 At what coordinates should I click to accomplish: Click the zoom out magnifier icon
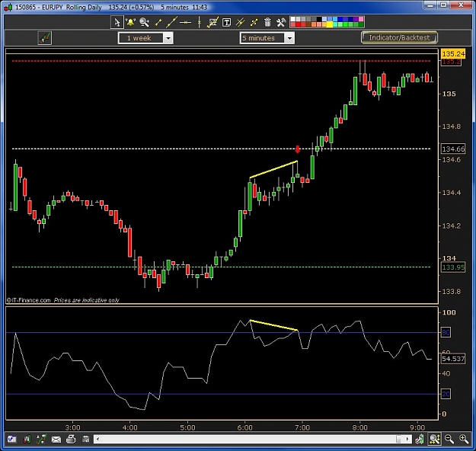tap(449, 439)
